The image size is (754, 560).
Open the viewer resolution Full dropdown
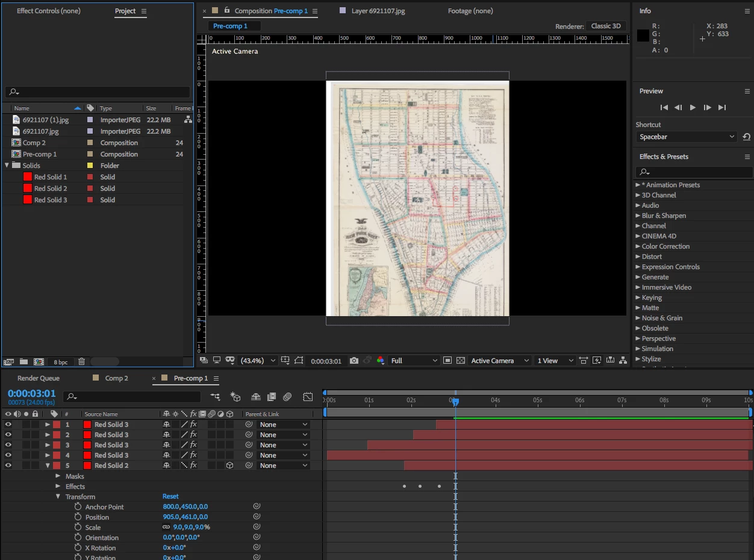[414, 361]
